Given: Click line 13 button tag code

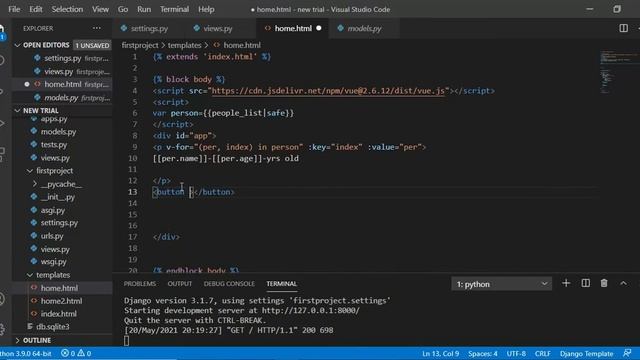Looking at the screenshot, I should point(193,192).
